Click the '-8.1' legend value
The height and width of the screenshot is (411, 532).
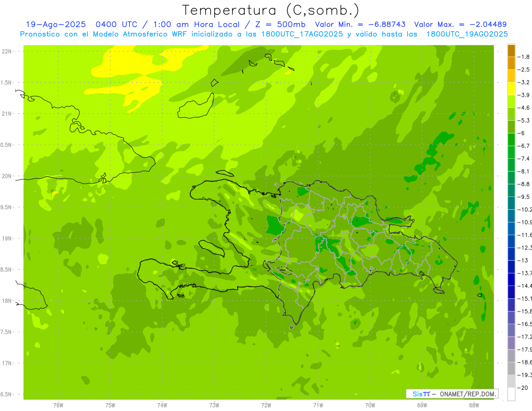523,172
